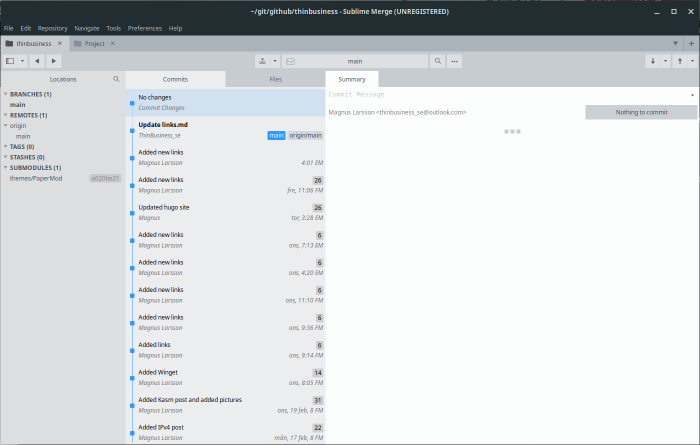
Task: Open the tab list dropdown triangle
Action: pos(675,43)
